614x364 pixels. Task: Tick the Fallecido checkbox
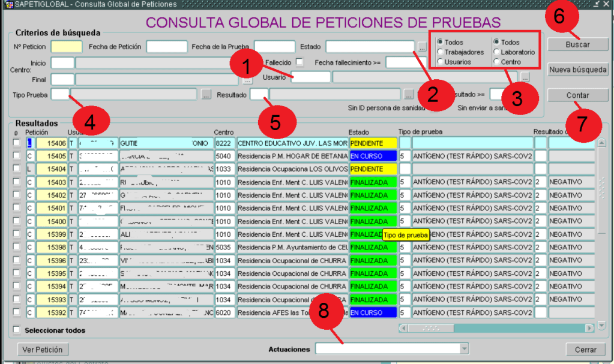pyautogui.click(x=299, y=62)
